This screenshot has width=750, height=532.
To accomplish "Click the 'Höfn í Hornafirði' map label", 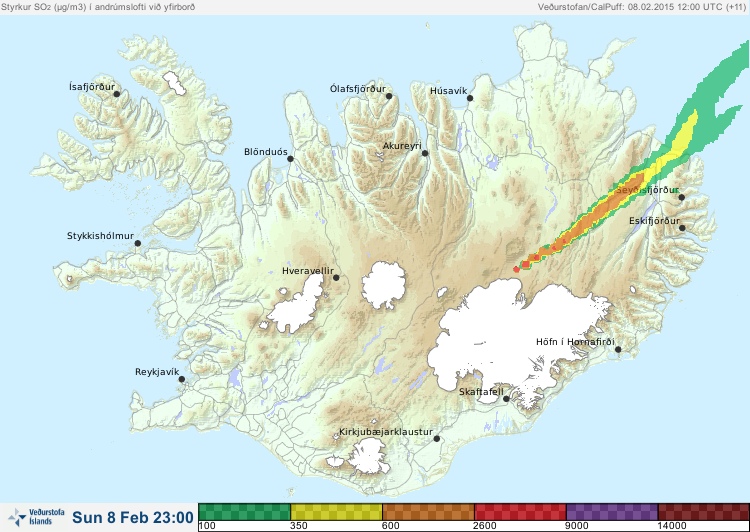I will click(x=575, y=342).
